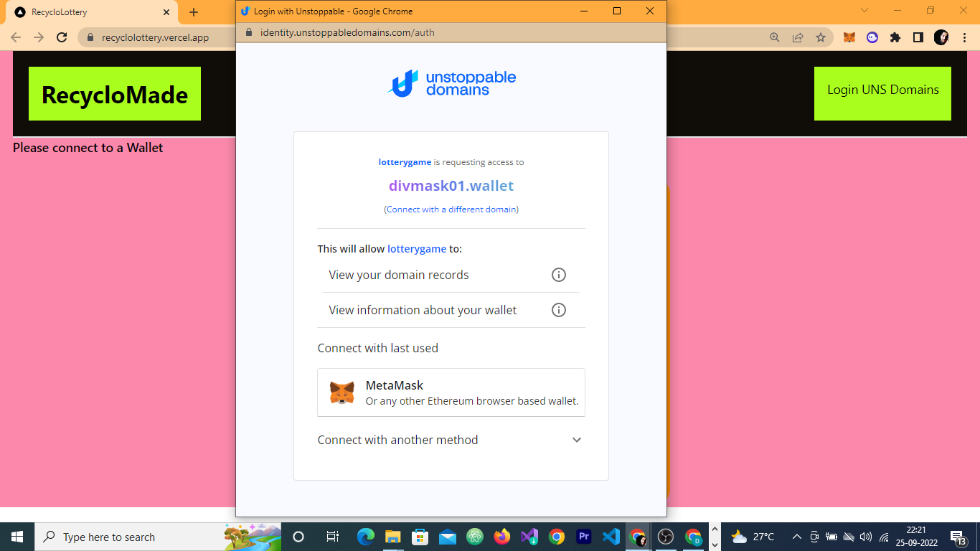Launch Microsoft Edge from taskbar

(366, 537)
